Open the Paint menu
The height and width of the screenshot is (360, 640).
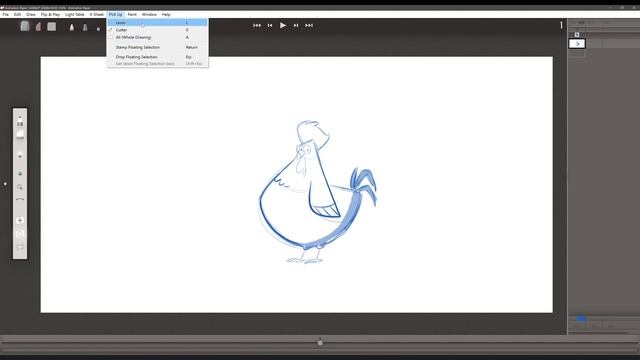[x=132, y=14]
